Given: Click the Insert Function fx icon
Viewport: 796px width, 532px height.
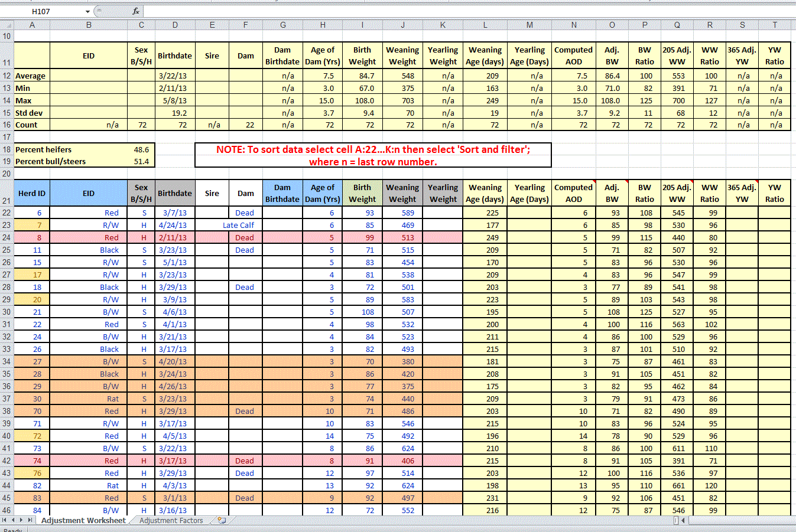Looking at the screenshot, I should (136, 11).
